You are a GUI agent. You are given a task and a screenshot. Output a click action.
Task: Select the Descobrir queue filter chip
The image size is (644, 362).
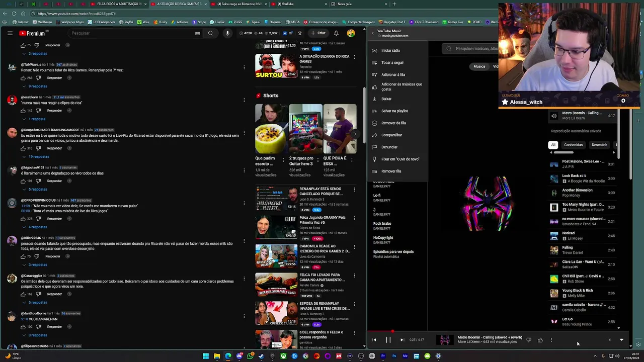599,145
